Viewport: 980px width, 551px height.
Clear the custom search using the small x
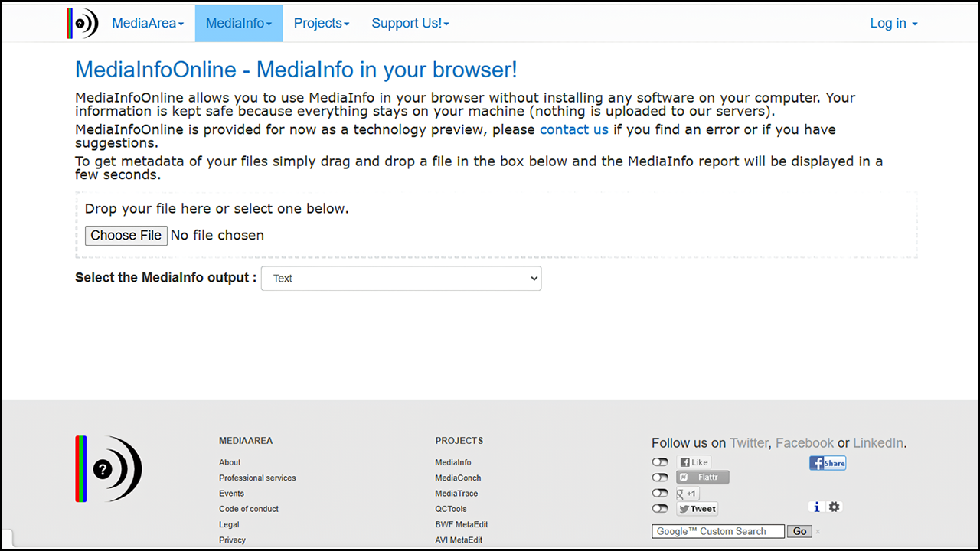pos(818,531)
